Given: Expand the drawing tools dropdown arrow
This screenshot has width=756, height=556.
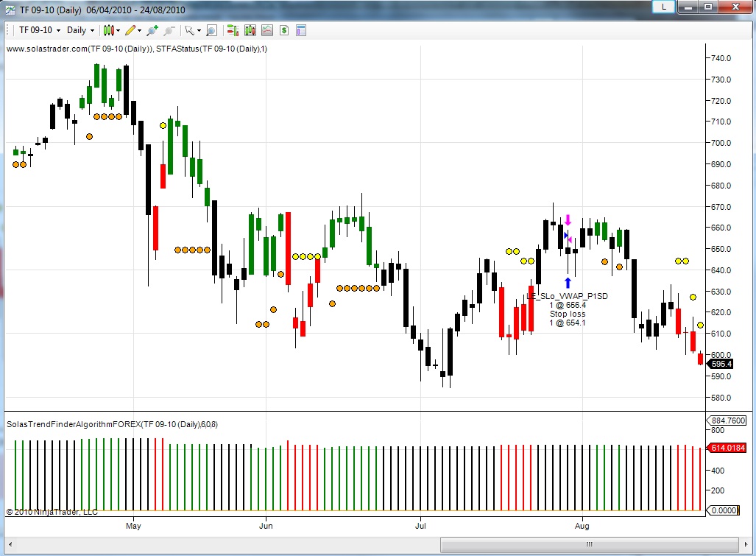Looking at the screenshot, I should pos(139,30).
